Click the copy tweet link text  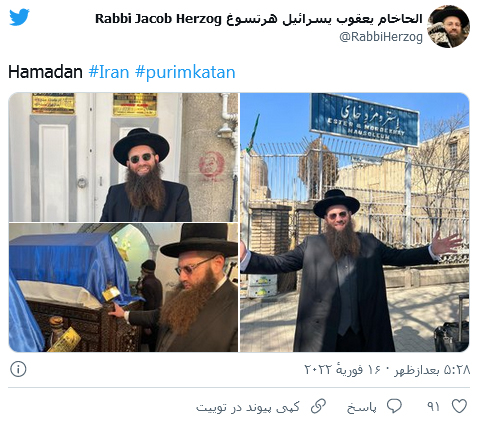pos(248,407)
